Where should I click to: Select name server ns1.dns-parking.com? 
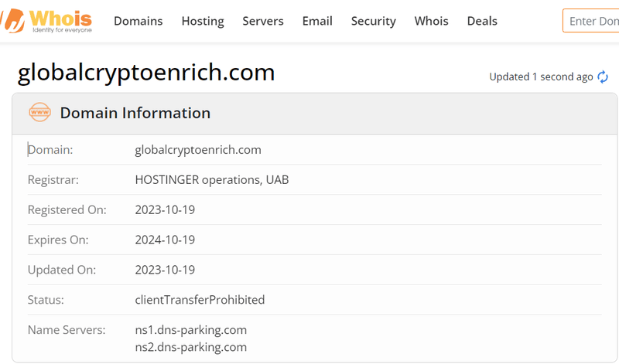click(190, 330)
